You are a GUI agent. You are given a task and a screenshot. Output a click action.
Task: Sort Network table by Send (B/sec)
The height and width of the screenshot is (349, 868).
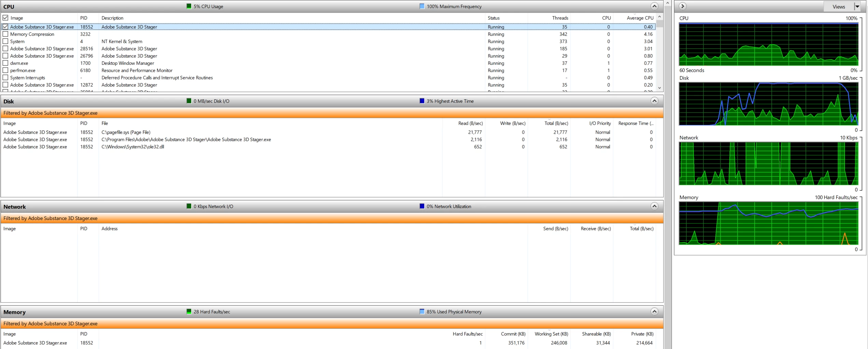[549, 229]
